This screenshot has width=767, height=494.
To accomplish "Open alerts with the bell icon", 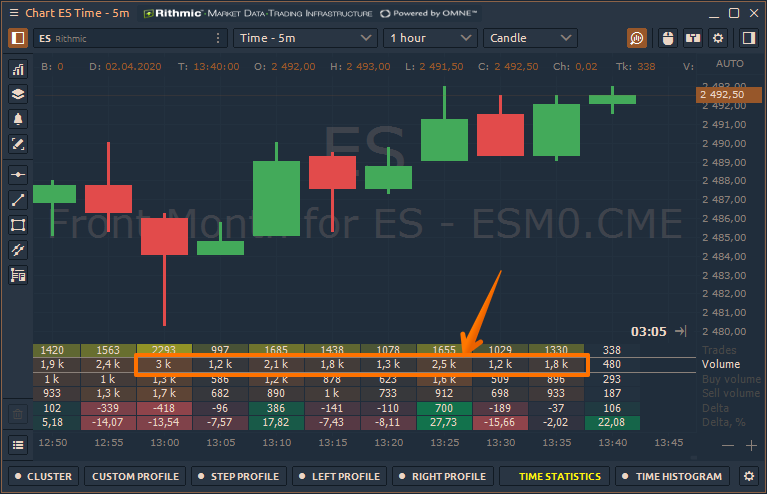I will click(17, 119).
